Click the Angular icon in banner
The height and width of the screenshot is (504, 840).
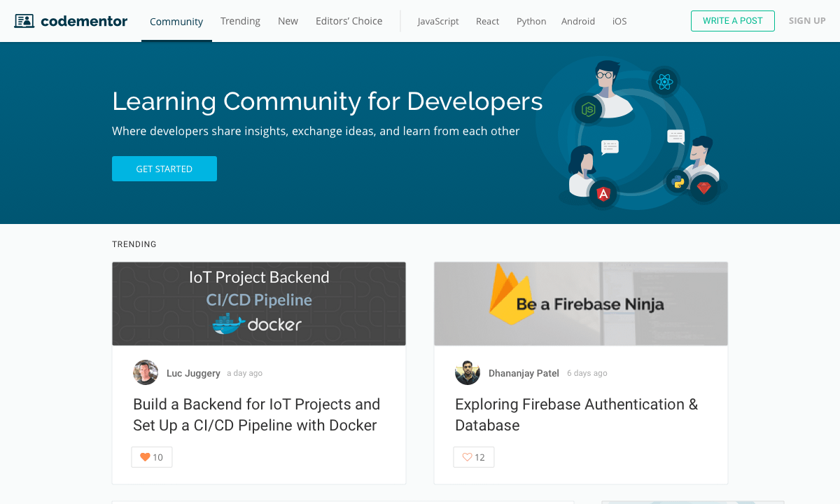click(603, 194)
